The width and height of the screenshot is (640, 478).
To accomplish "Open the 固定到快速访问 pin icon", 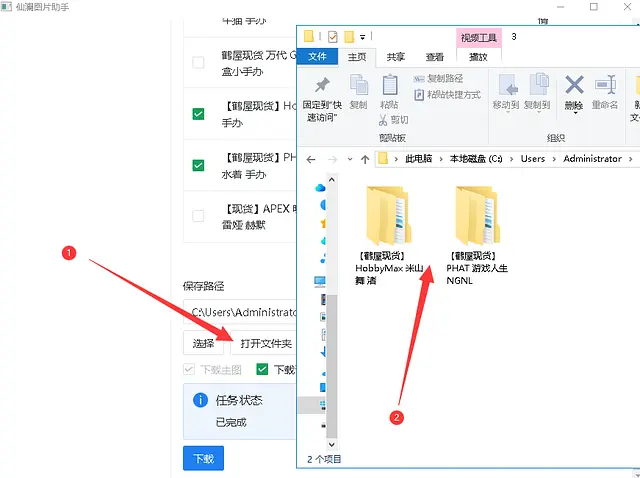I will point(322,85).
